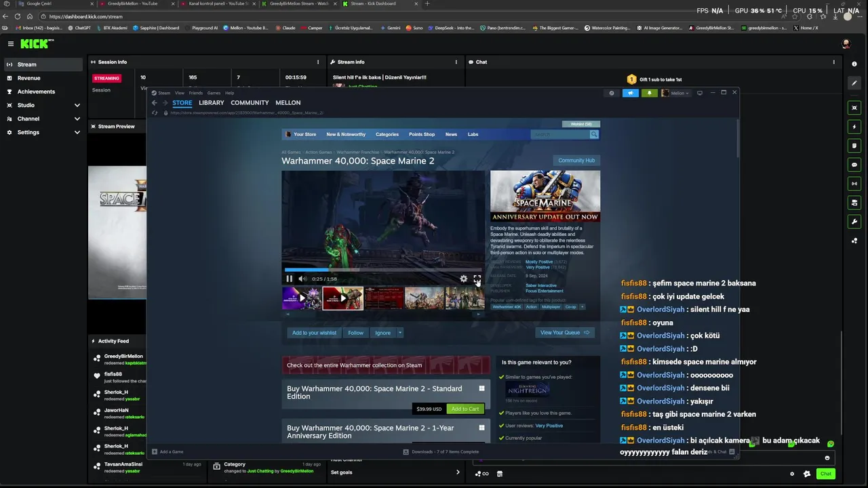The image size is (868, 488).
Task: Select the second trailer thumbnail
Action: 343,298
